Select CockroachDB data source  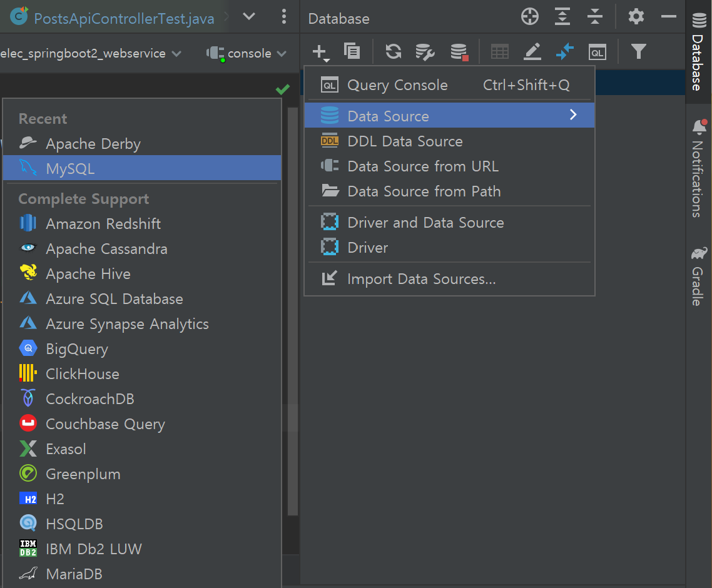coord(142,398)
